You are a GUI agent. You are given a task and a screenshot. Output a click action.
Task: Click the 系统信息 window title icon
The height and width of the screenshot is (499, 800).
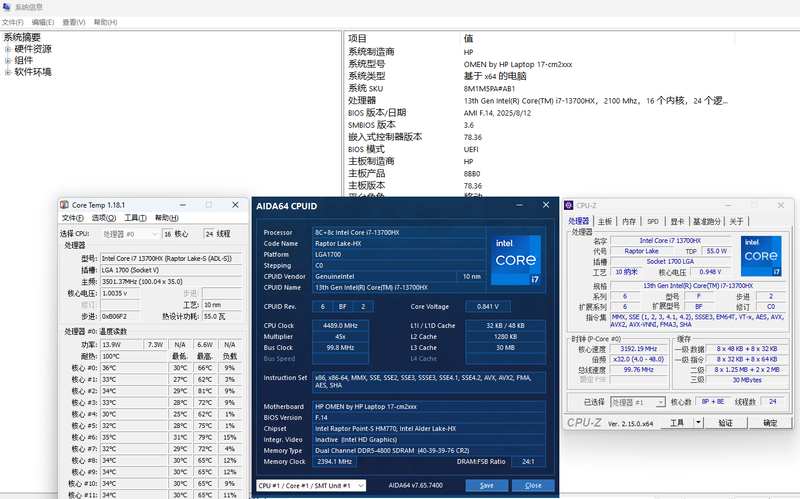tap(7, 7)
